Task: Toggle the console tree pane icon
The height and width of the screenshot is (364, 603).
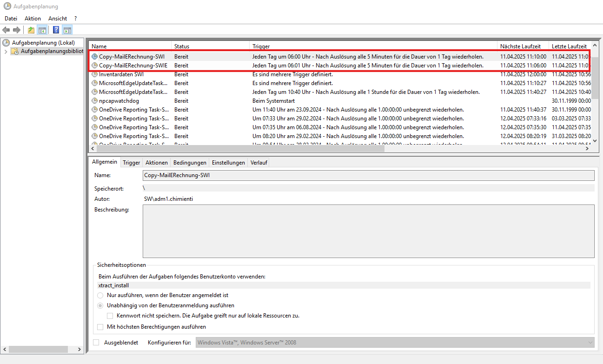Action: click(42, 30)
